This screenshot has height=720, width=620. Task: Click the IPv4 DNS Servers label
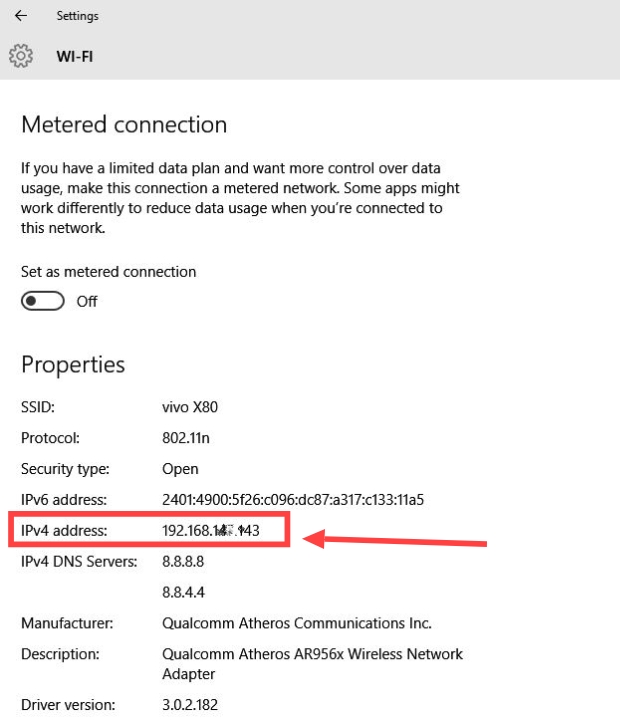(79, 561)
